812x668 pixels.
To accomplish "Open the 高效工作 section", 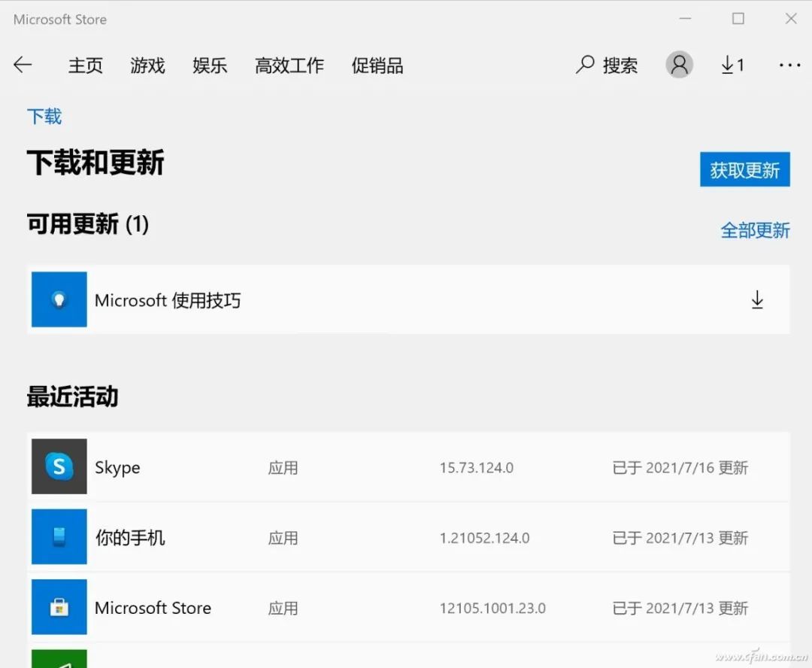I will tap(289, 65).
